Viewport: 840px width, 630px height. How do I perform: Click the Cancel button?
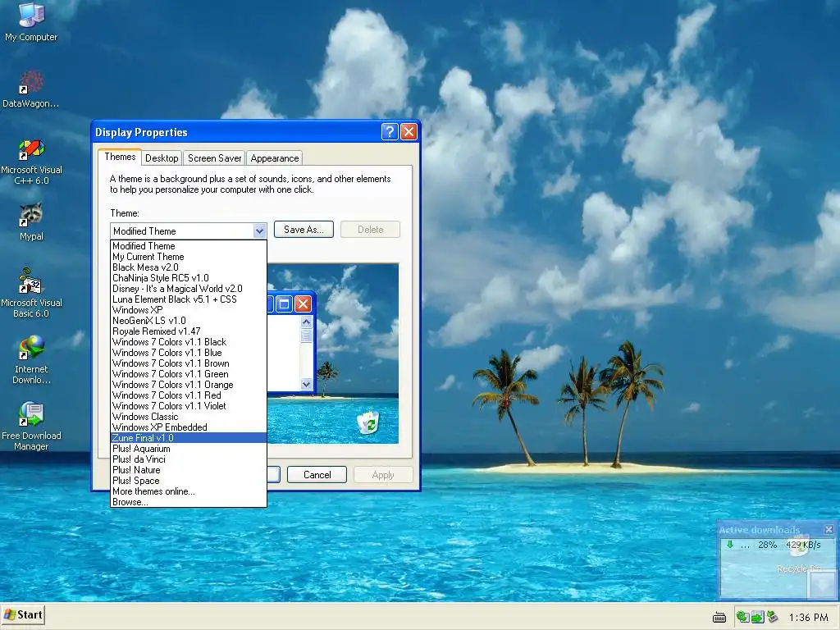317,475
